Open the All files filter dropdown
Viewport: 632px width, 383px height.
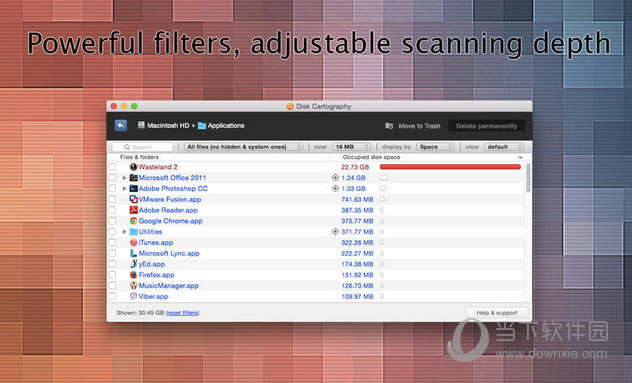click(x=244, y=147)
